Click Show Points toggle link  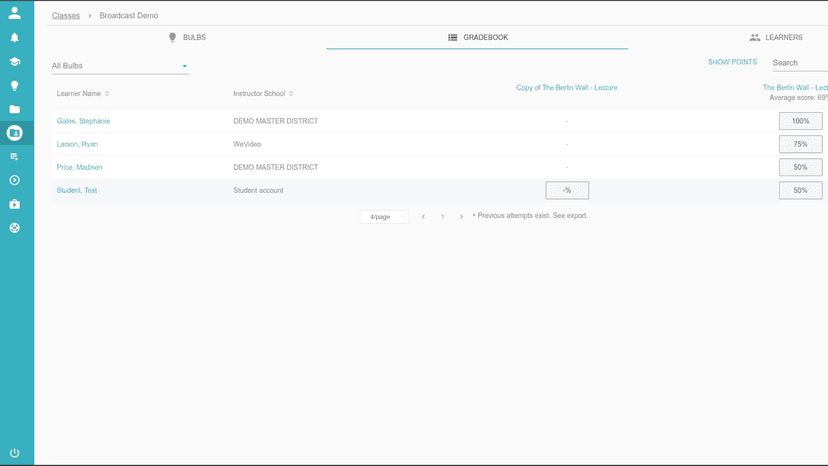coord(732,63)
